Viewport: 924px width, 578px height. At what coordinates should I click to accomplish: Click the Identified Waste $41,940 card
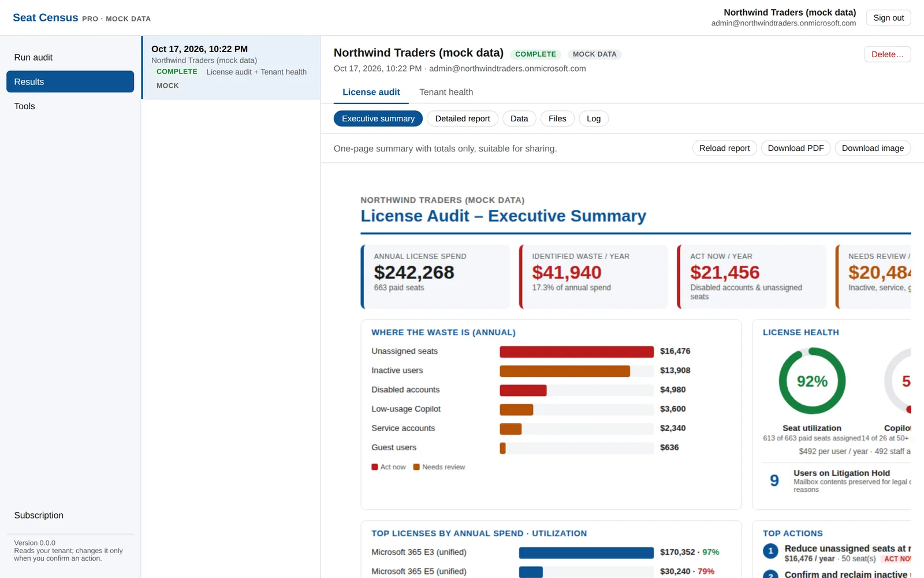pyautogui.click(x=594, y=276)
